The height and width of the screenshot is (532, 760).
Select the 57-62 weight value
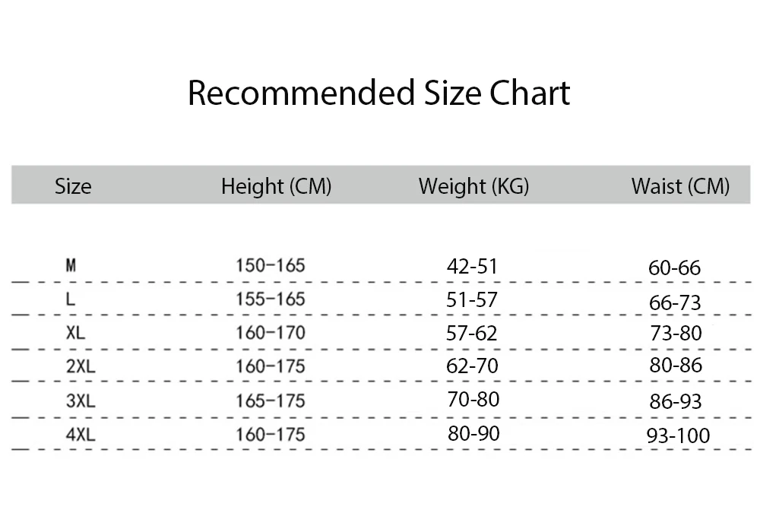point(472,333)
